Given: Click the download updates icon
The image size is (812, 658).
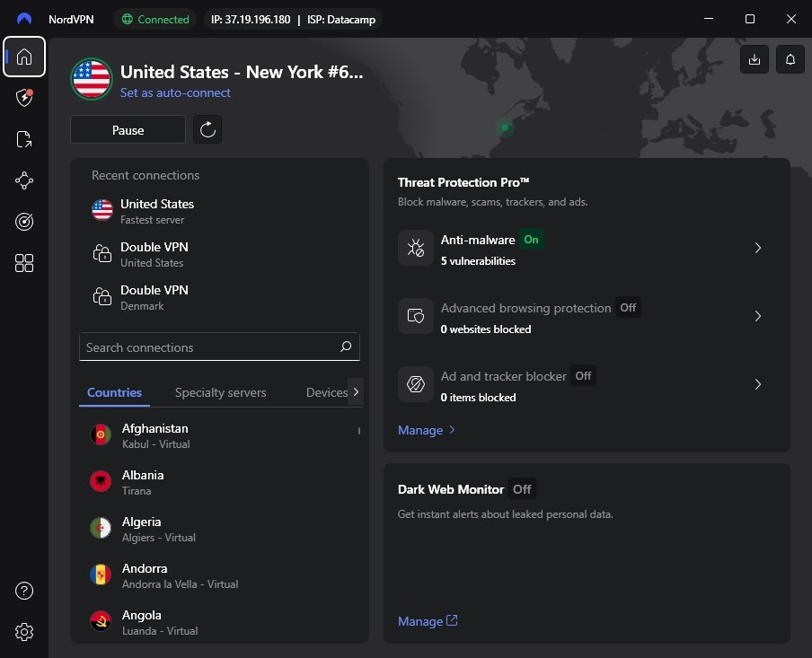Looking at the screenshot, I should [x=755, y=59].
